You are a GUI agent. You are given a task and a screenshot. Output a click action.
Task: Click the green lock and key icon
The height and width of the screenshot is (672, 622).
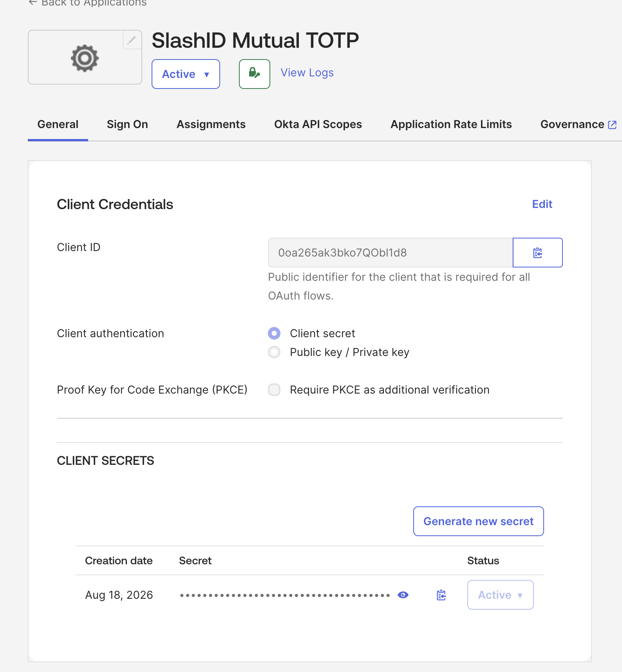tap(255, 74)
